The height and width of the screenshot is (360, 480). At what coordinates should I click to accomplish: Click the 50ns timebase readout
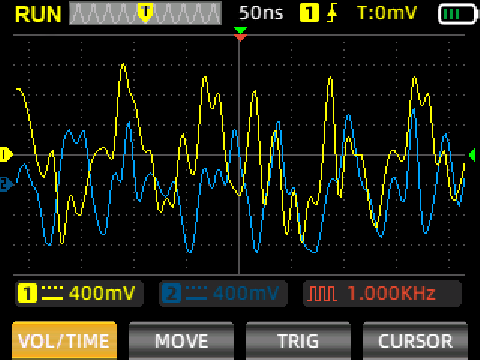click(261, 13)
